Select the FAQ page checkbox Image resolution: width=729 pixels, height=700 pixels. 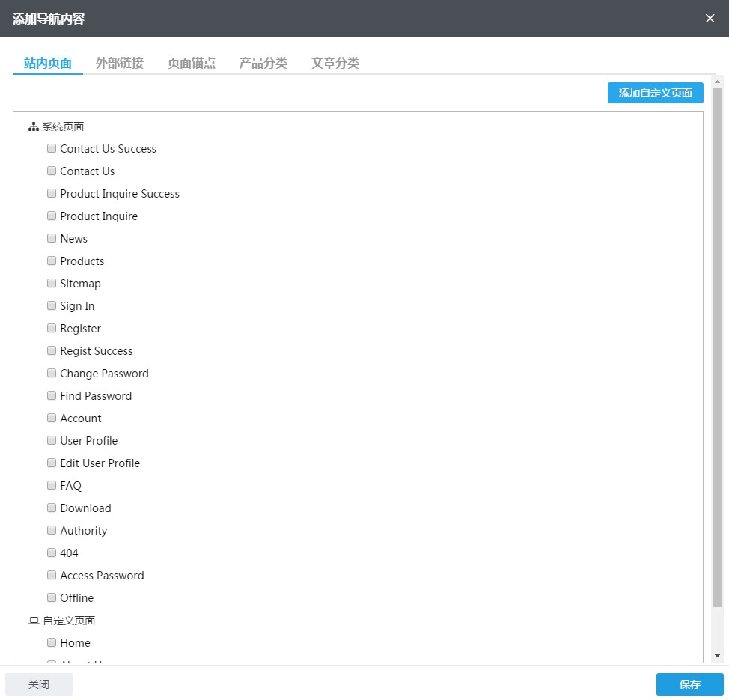pyautogui.click(x=52, y=485)
